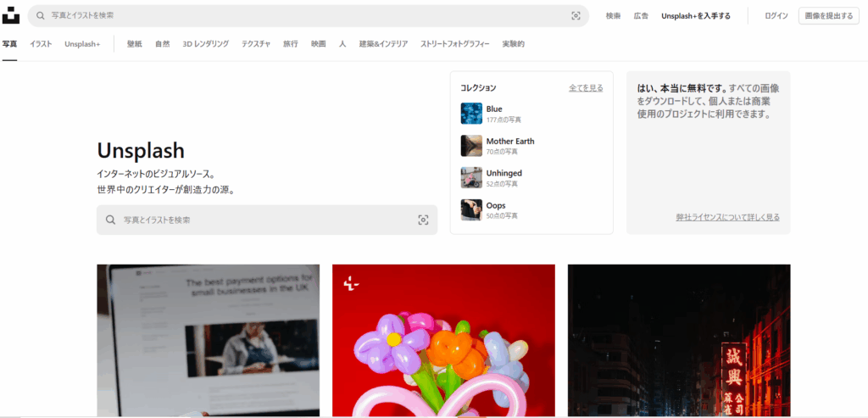
Task: Click the 広告 link in header
Action: 641,16
